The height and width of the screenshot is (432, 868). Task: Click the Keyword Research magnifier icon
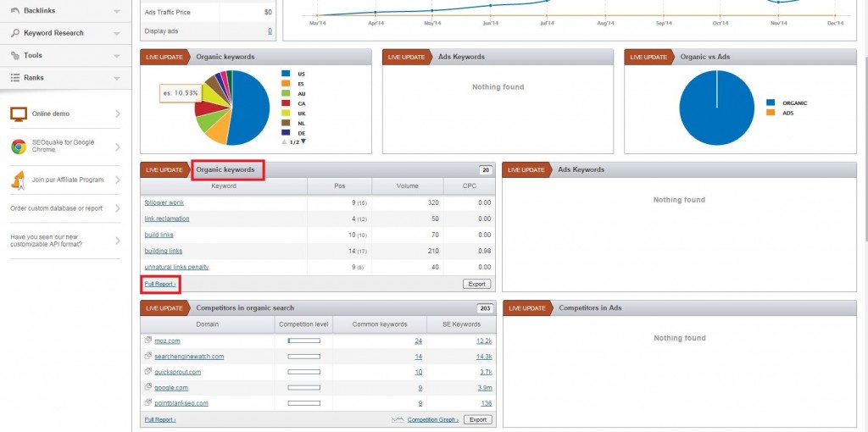coord(15,33)
